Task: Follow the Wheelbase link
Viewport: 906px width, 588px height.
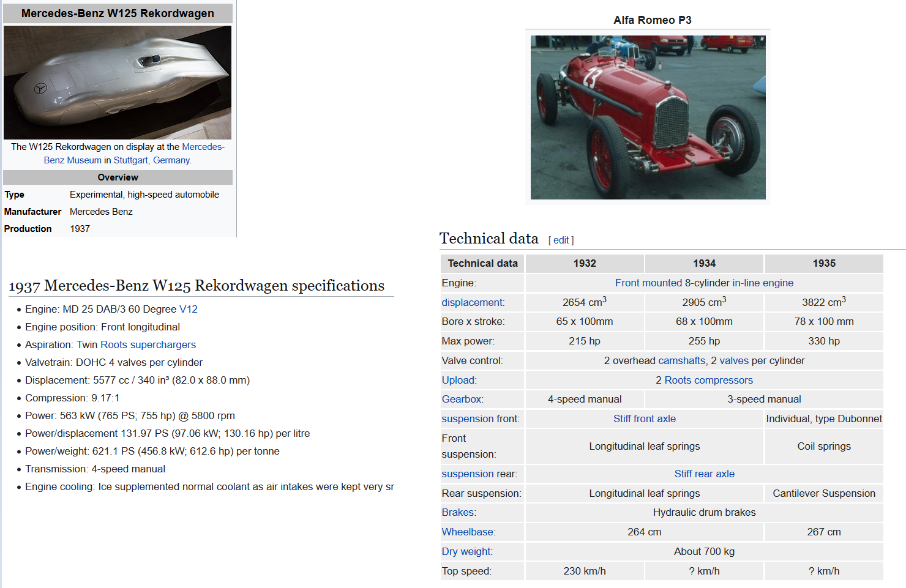Action: tap(468, 532)
